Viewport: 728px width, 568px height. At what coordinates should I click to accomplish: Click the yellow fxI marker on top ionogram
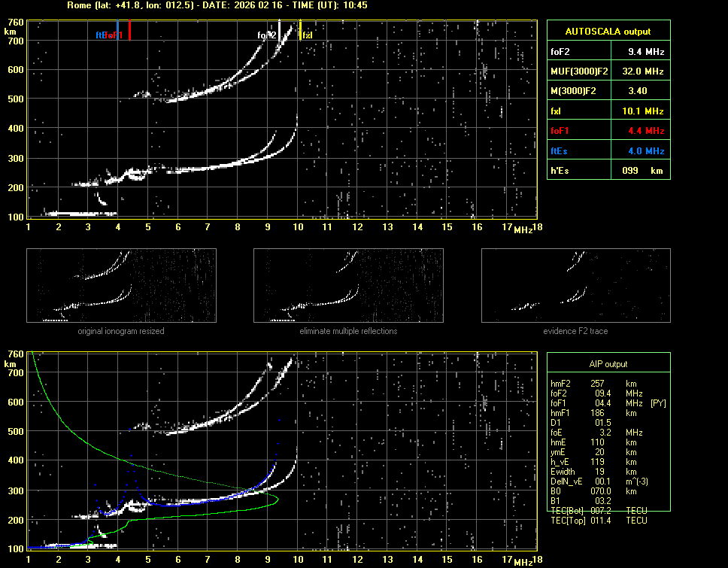(301, 32)
